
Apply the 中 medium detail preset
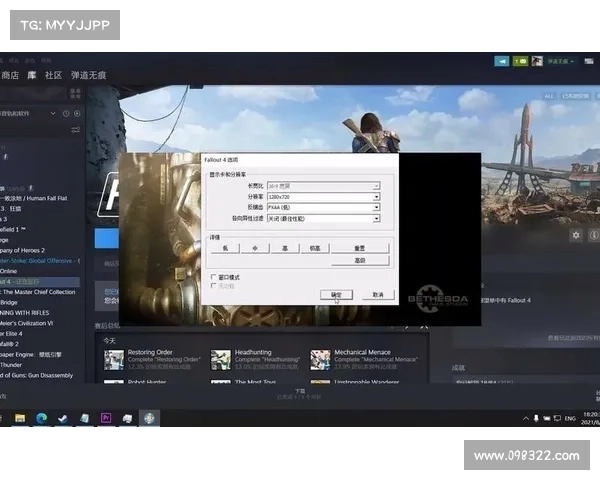click(255, 248)
